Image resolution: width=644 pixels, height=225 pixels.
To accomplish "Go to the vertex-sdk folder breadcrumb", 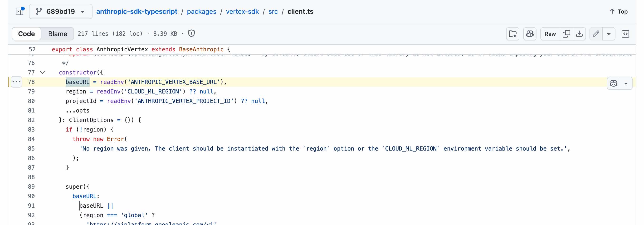I will tap(242, 11).
